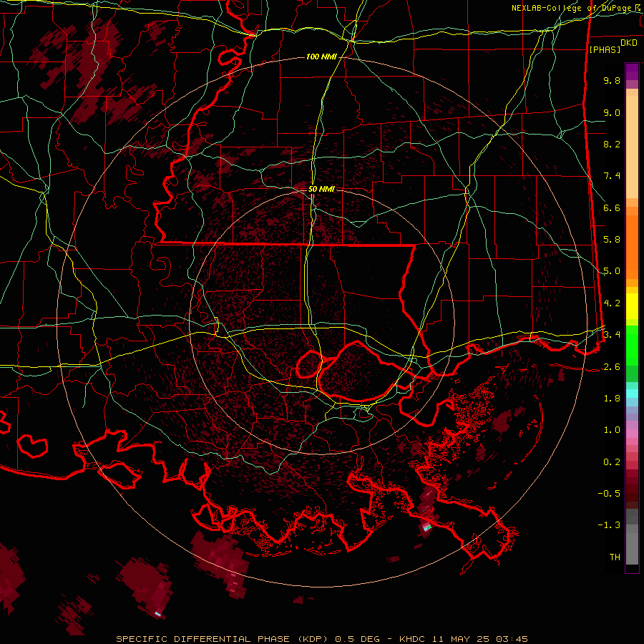Click the small cyan pixel echo at bottom left
Viewport: 644px width, 644px height.
point(157,614)
